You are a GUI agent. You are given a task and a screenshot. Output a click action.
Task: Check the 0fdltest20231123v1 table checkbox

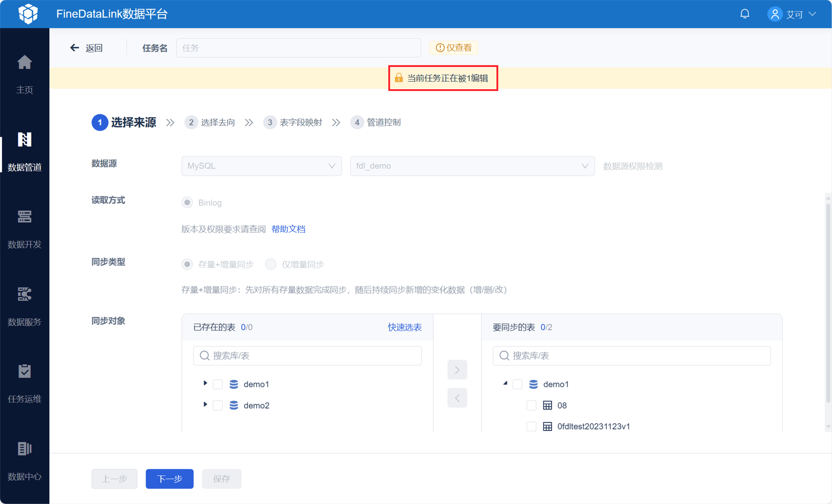pos(532,427)
